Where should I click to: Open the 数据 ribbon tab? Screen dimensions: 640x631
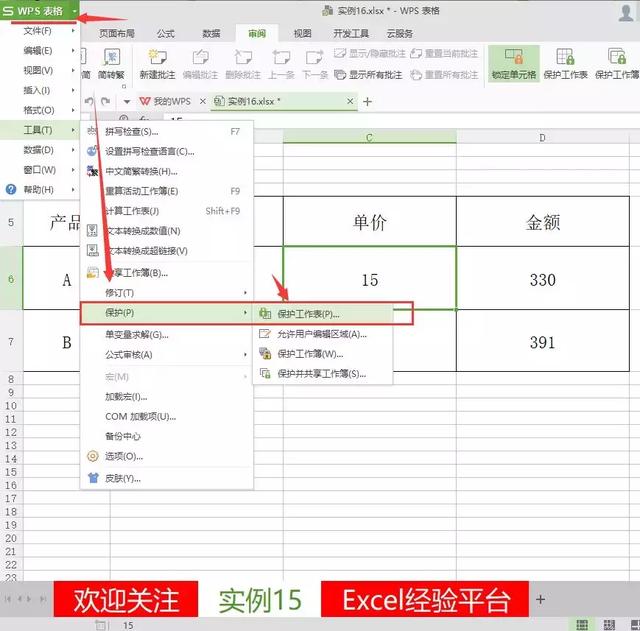(211, 33)
